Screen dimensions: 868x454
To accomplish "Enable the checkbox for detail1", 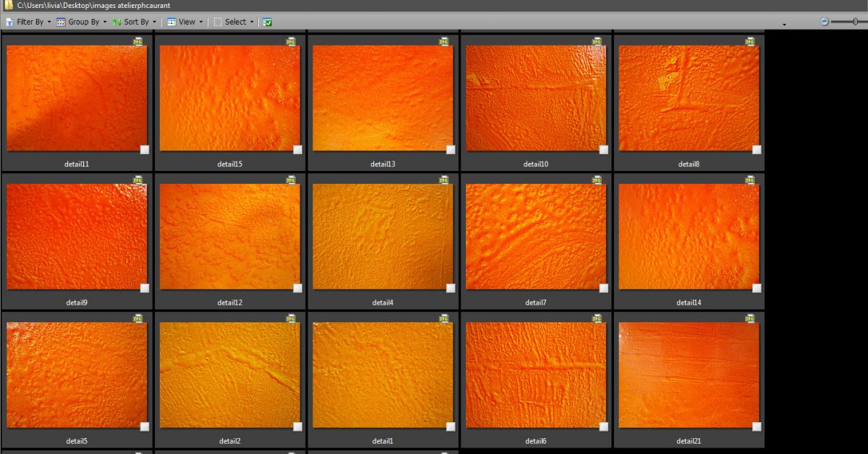I will [451, 426].
